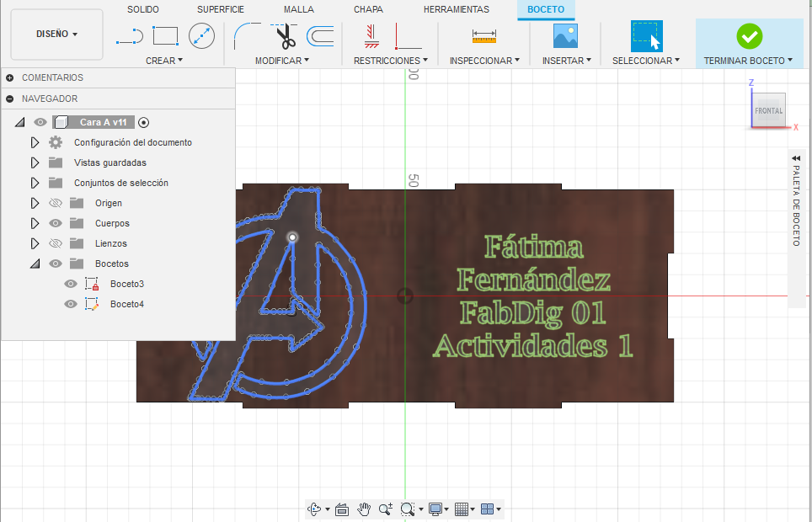Select the Offset tool icon
Viewport: 812px width, 522px height.
pyautogui.click(x=320, y=36)
